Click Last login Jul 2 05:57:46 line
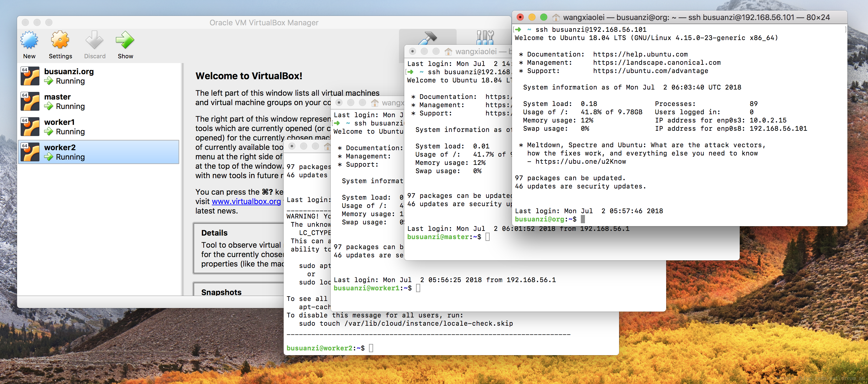Screen dimensions: 868x384 pyautogui.click(x=589, y=211)
